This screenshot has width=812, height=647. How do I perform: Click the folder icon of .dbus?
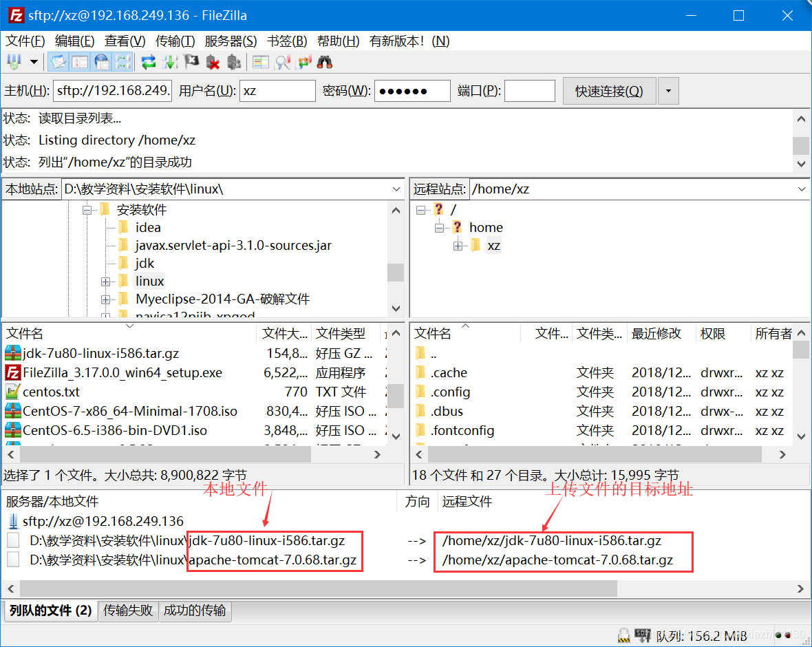[x=420, y=412]
